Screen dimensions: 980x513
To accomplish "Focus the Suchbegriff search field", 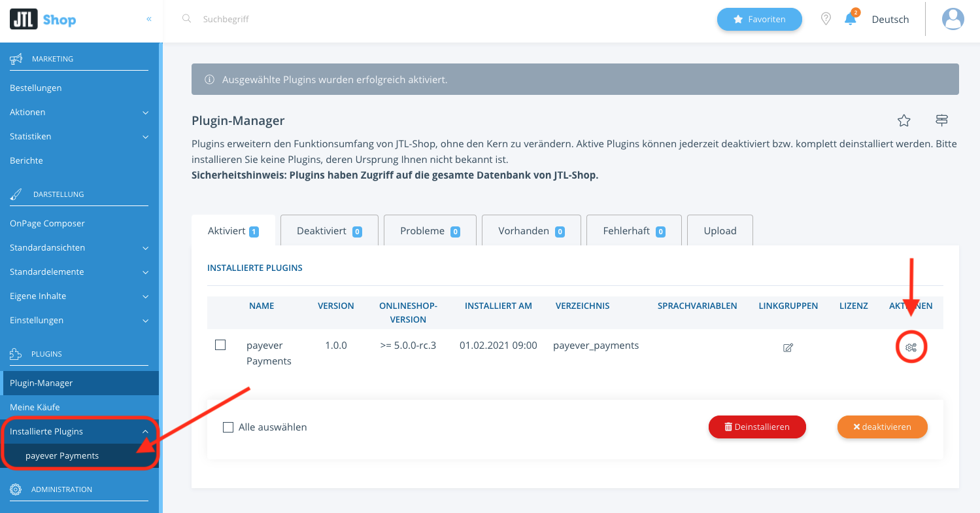I will [226, 19].
